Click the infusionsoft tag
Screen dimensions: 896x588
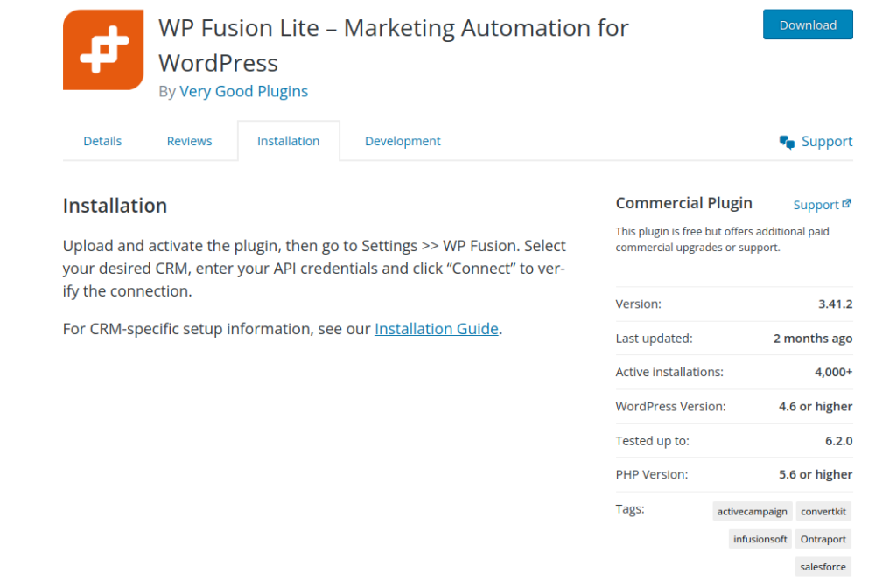(759, 539)
